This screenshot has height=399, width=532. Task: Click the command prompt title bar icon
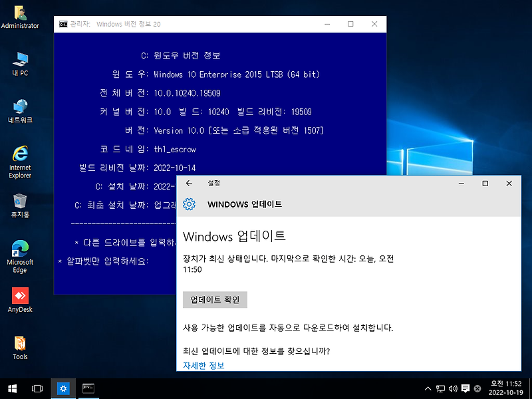(x=63, y=24)
